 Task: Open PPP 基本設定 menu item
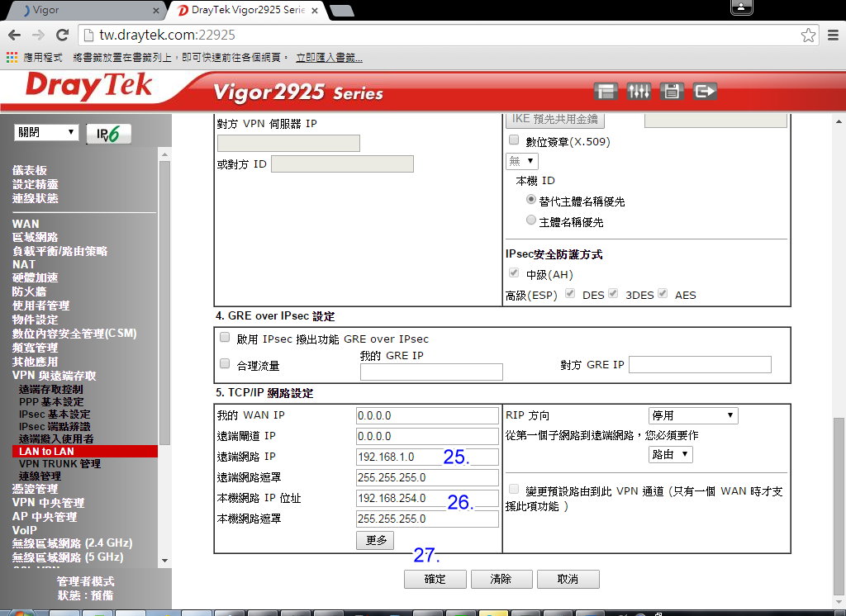[x=51, y=402]
